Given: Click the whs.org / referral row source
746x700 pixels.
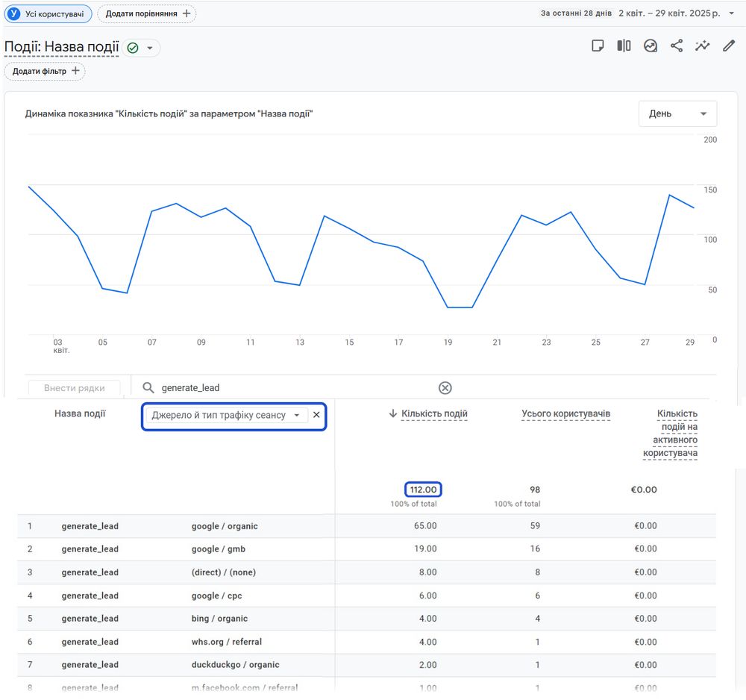Looking at the screenshot, I should pyautogui.click(x=227, y=642).
